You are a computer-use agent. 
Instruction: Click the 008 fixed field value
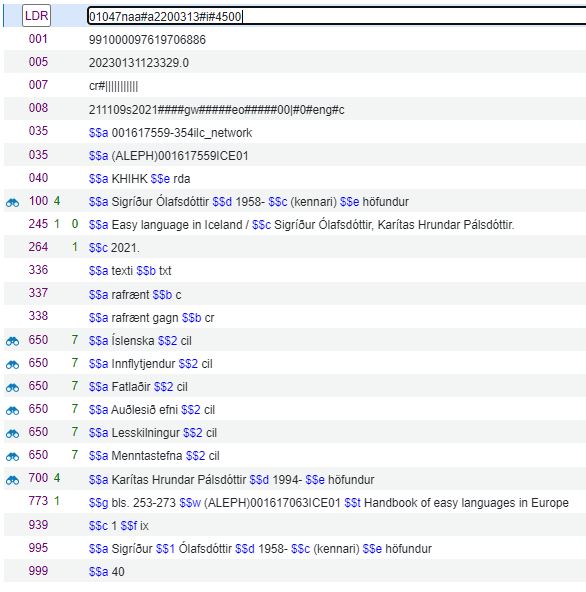216,109
